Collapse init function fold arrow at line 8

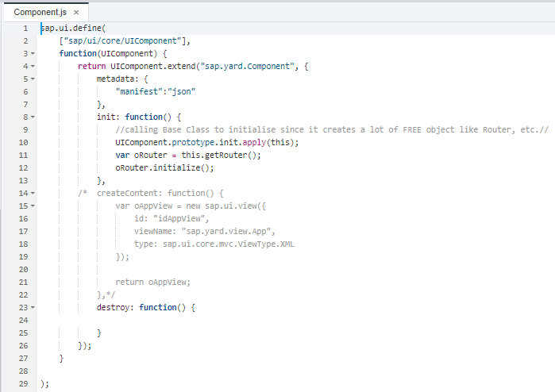[x=33, y=117]
